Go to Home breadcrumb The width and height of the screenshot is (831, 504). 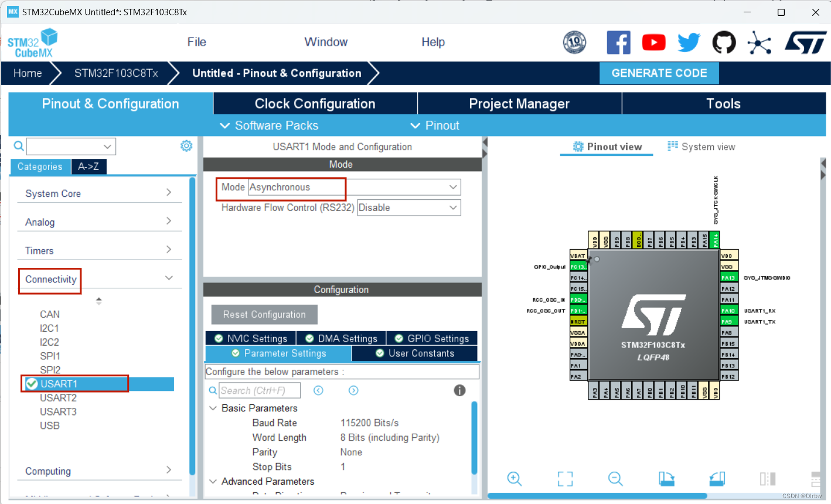(28, 73)
